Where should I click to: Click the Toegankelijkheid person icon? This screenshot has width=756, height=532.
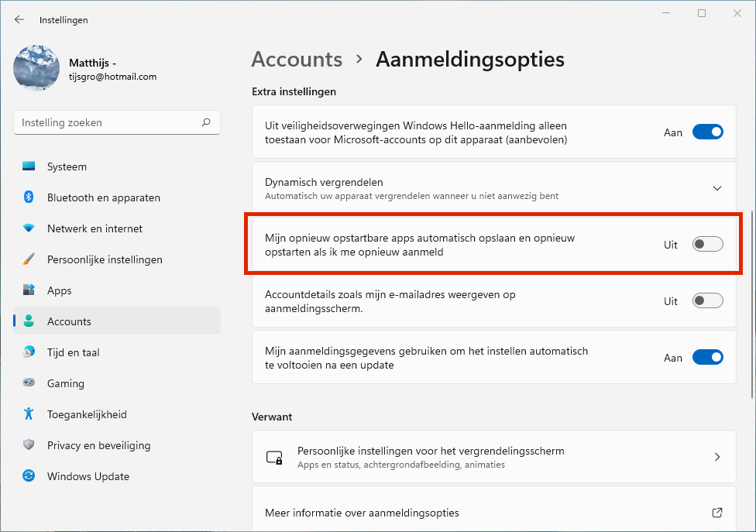point(29,414)
